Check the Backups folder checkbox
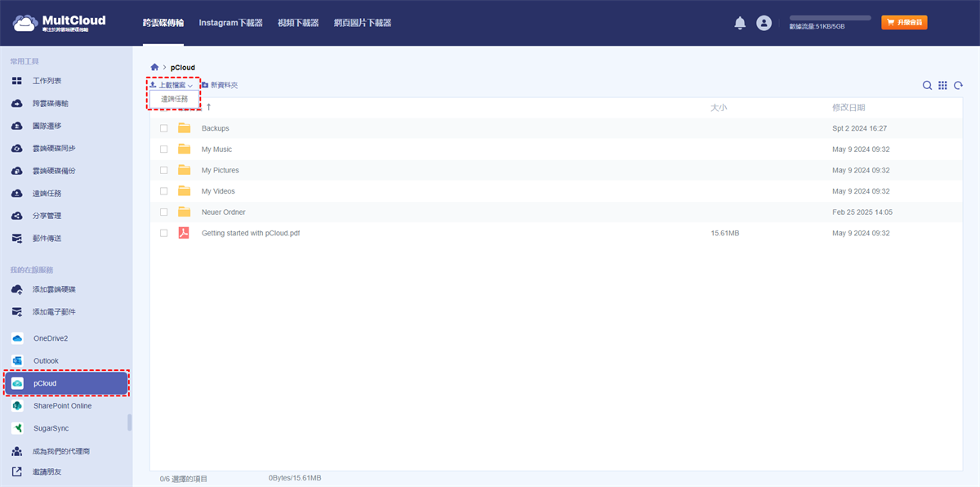Viewport: 980px width, 487px height. (164, 128)
